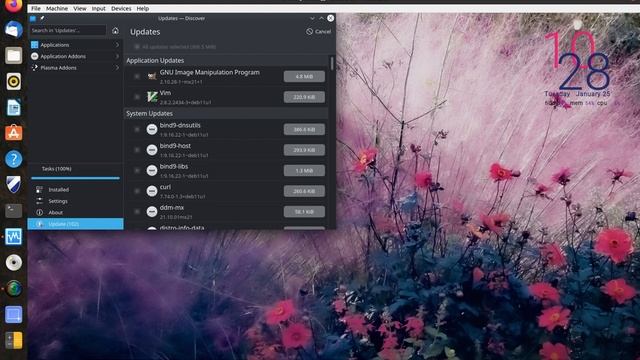Select the Applications category

76,45
